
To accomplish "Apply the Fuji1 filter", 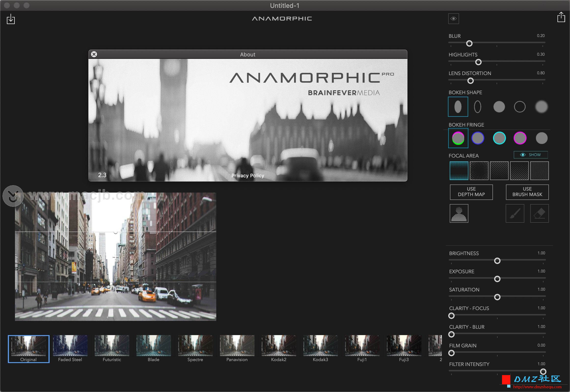I will pyautogui.click(x=362, y=349).
